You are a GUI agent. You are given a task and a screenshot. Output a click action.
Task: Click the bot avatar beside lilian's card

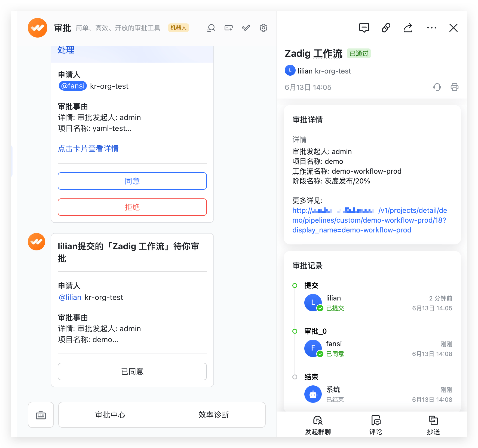(x=36, y=242)
